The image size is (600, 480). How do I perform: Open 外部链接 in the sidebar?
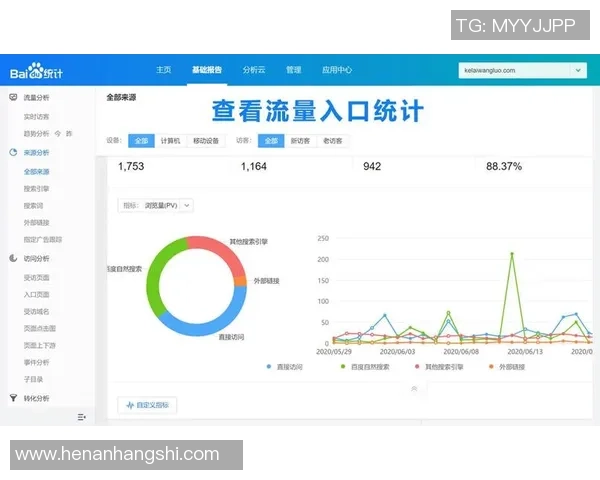tap(36, 223)
